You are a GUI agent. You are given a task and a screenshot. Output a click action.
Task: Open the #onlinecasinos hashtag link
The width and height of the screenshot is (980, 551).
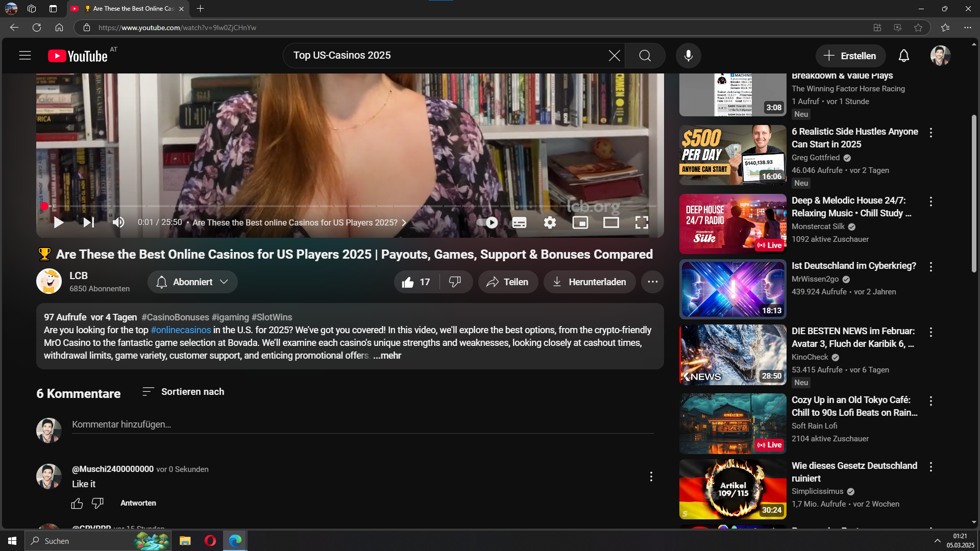tap(181, 330)
